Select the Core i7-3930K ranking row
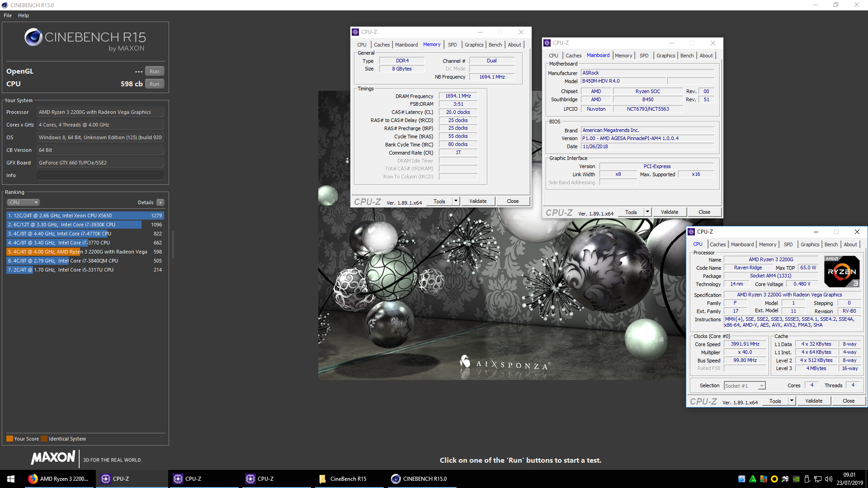 click(x=85, y=225)
